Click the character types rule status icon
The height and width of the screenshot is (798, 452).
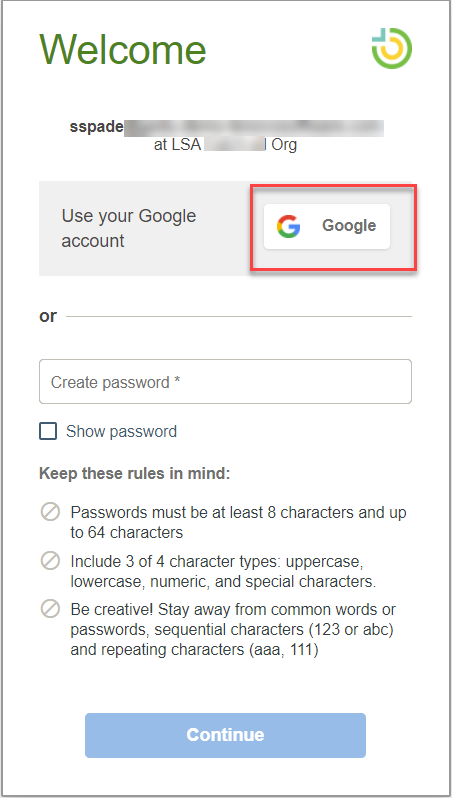click(x=50, y=561)
